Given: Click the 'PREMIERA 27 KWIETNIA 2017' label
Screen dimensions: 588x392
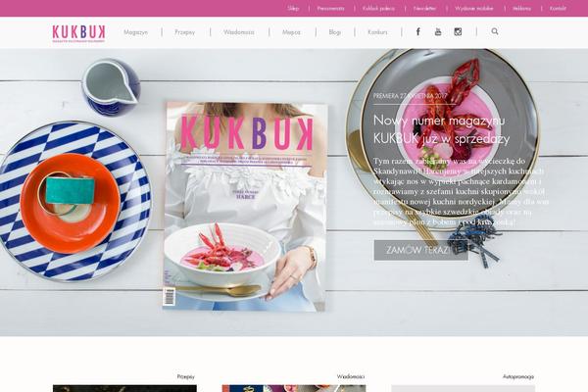Looking at the screenshot, I should point(411,96).
